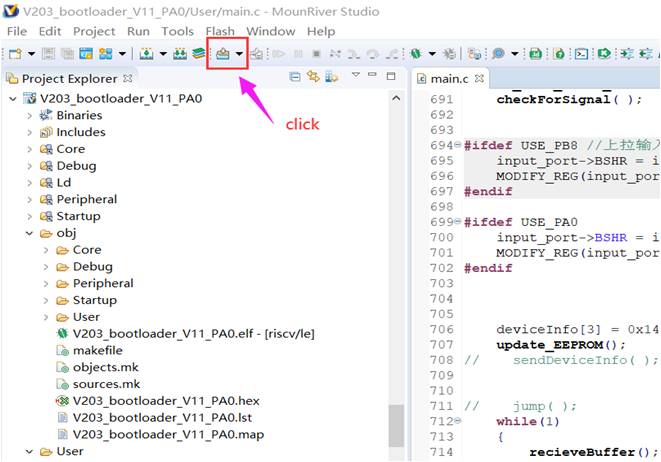Click the green save-like toolbar icon
661x462 pixels.
tap(535, 54)
